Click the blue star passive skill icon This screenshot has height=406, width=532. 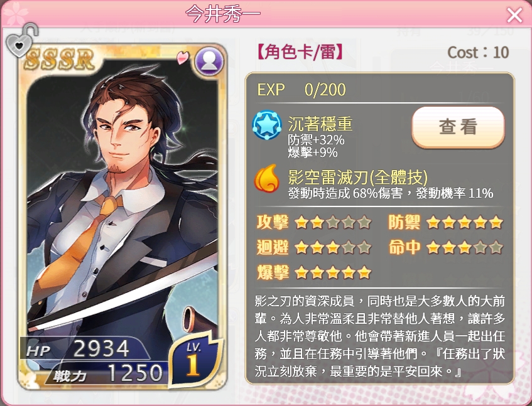[x=267, y=125]
